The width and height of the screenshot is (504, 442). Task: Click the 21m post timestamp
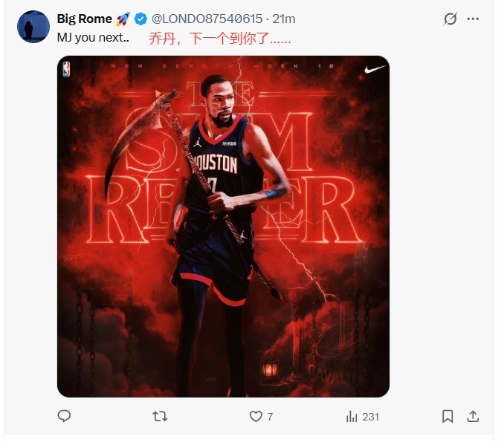tap(284, 19)
